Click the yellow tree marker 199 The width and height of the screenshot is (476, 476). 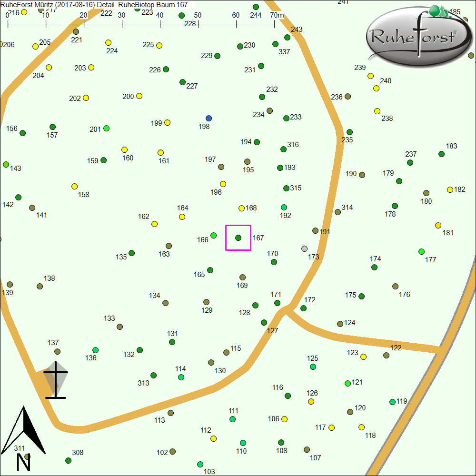point(167,122)
